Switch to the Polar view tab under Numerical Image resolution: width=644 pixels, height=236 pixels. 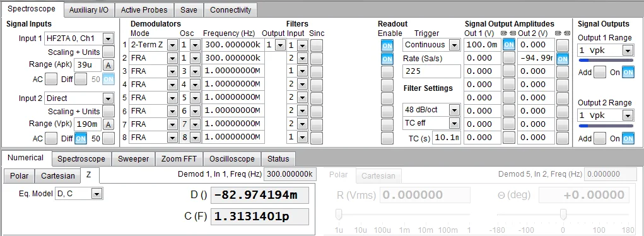click(x=20, y=175)
